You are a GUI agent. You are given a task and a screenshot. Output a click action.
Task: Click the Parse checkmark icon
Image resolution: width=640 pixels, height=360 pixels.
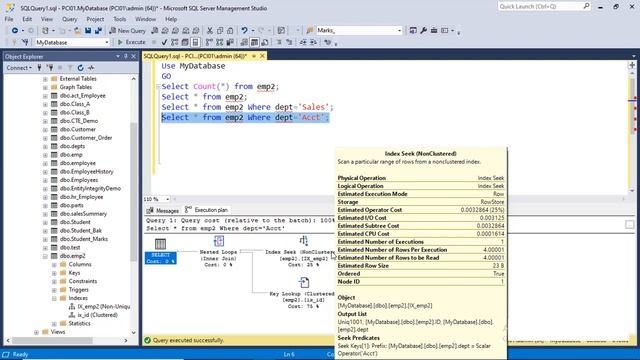click(164, 42)
